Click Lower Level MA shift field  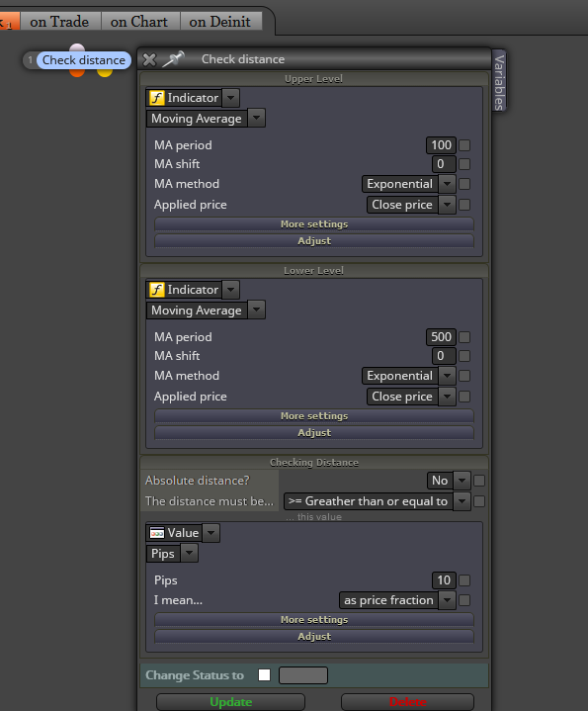[444, 356]
